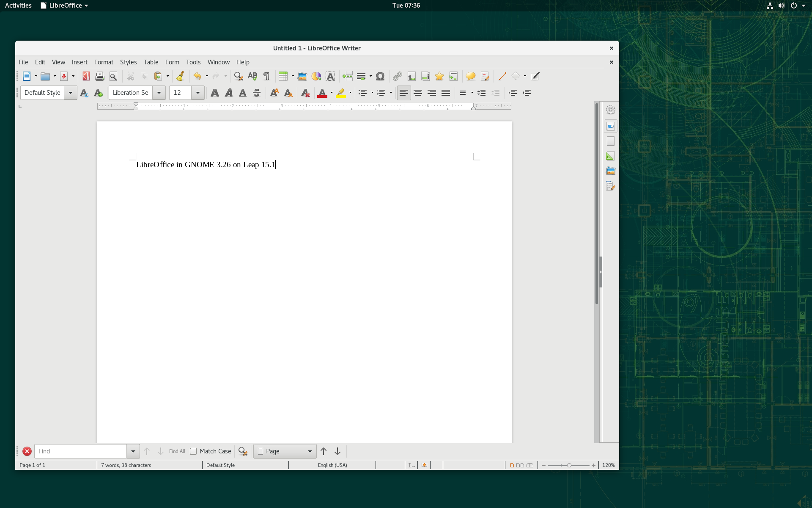Click the Insert Comment speech bubble

click(470, 76)
